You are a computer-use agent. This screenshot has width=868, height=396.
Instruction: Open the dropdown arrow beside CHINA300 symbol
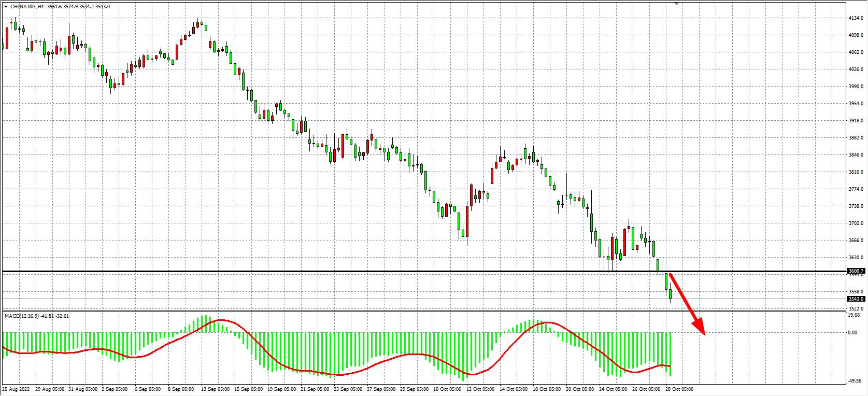[x=5, y=6]
